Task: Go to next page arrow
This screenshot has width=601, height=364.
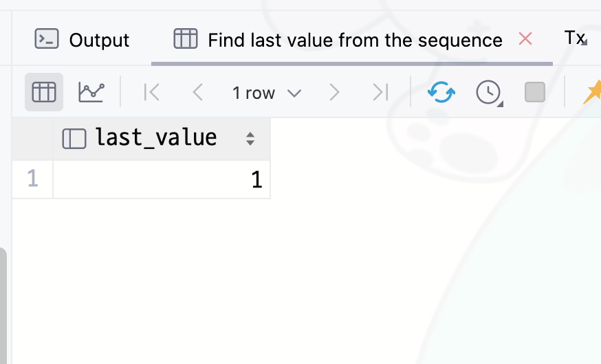Action: coord(334,92)
